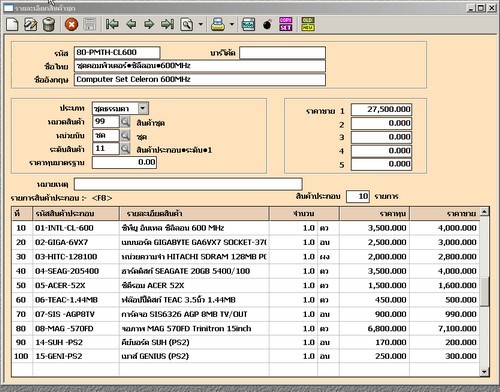Click the cost price column header
This screenshot has width=500, height=392.
[375, 214]
